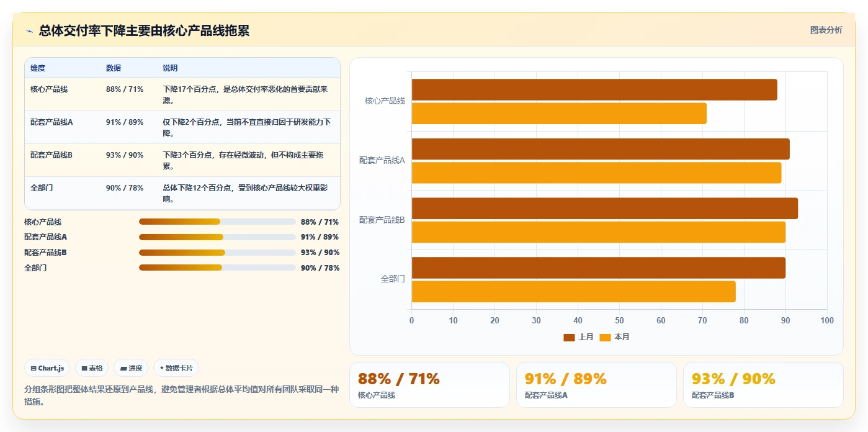The width and height of the screenshot is (868, 432).
Task: Click the small icon before the page title
Action: click(x=29, y=31)
